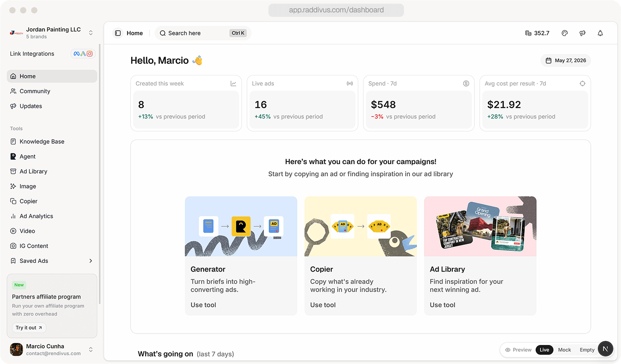Image resolution: width=621 pixels, height=364 pixels.
Task: Open the Updates page
Action: pos(52,106)
